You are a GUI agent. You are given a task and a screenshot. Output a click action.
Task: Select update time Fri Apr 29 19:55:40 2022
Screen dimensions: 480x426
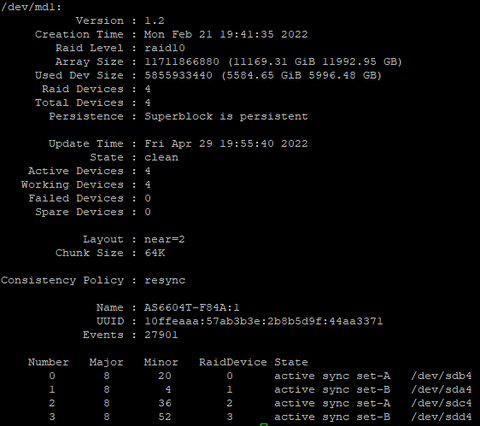226,144
